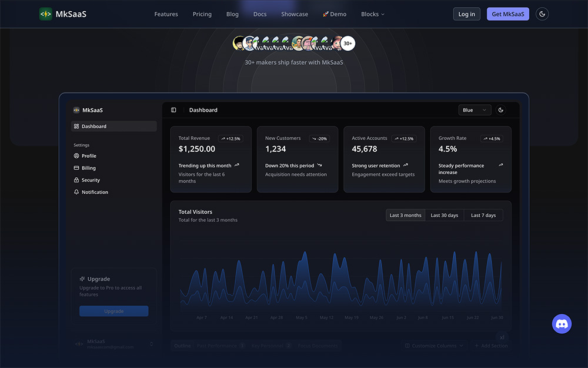Click the MkSaaS logo icon in header
Screen dimensions: 588x368
pos(46,14)
